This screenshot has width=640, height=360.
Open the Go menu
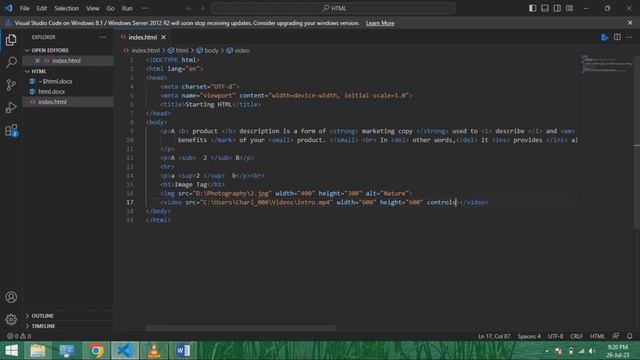(x=111, y=8)
